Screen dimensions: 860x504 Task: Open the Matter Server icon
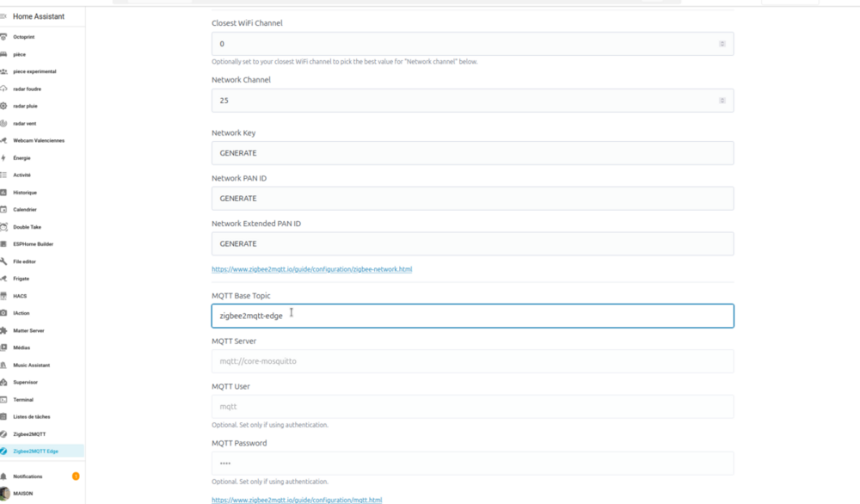pos(3,331)
